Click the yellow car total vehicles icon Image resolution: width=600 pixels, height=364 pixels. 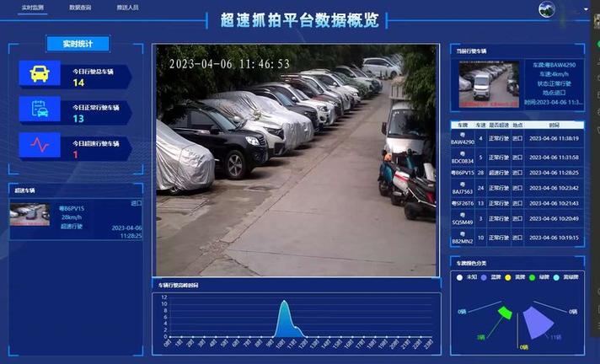pyautogui.click(x=40, y=73)
